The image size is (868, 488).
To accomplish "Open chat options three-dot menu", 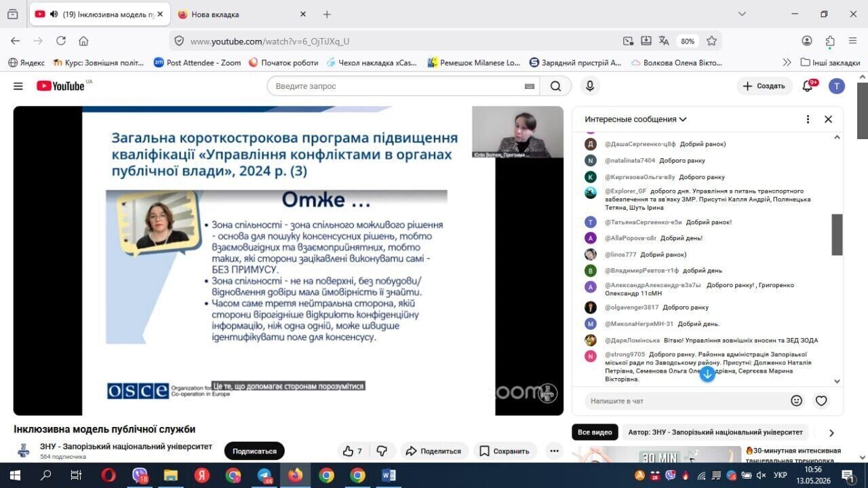I will pos(808,119).
